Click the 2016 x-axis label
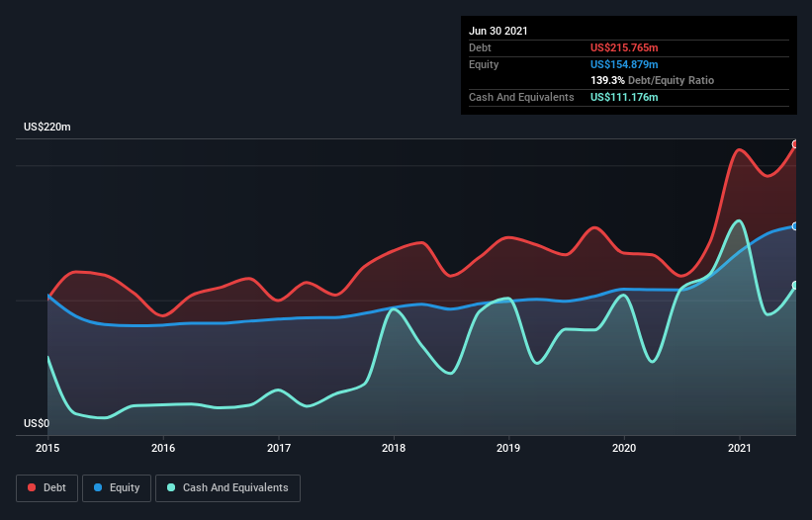The image size is (812, 520). [x=163, y=448]
